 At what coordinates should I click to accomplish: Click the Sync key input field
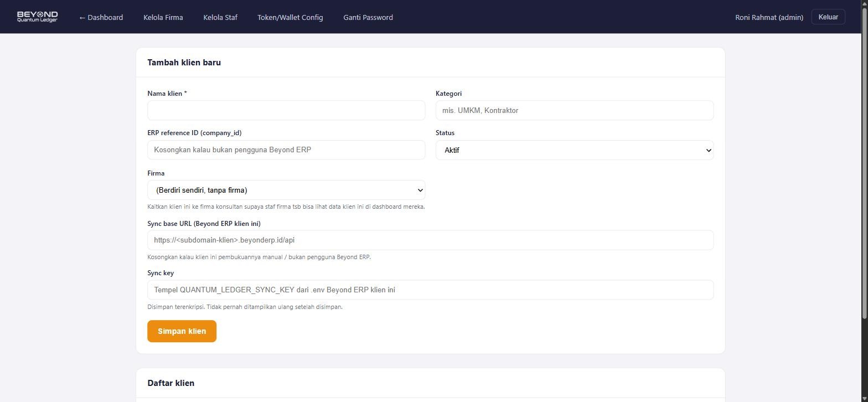point(430,290)
